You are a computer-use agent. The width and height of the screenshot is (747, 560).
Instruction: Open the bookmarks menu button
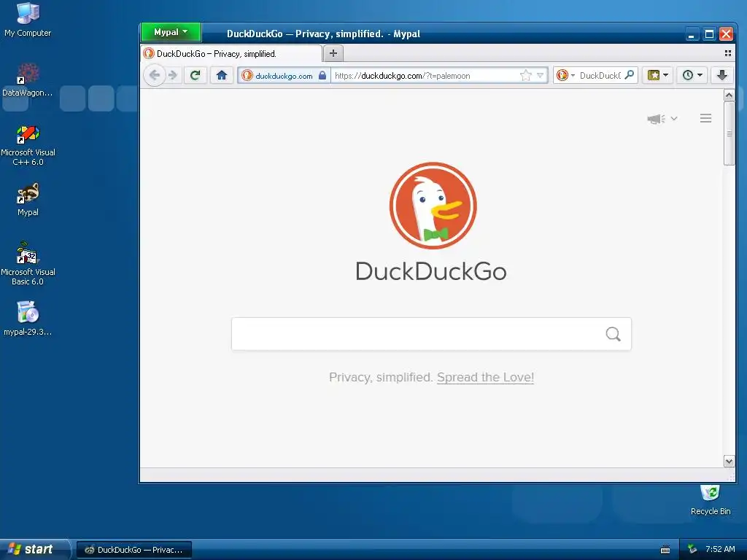pos(654,75)
